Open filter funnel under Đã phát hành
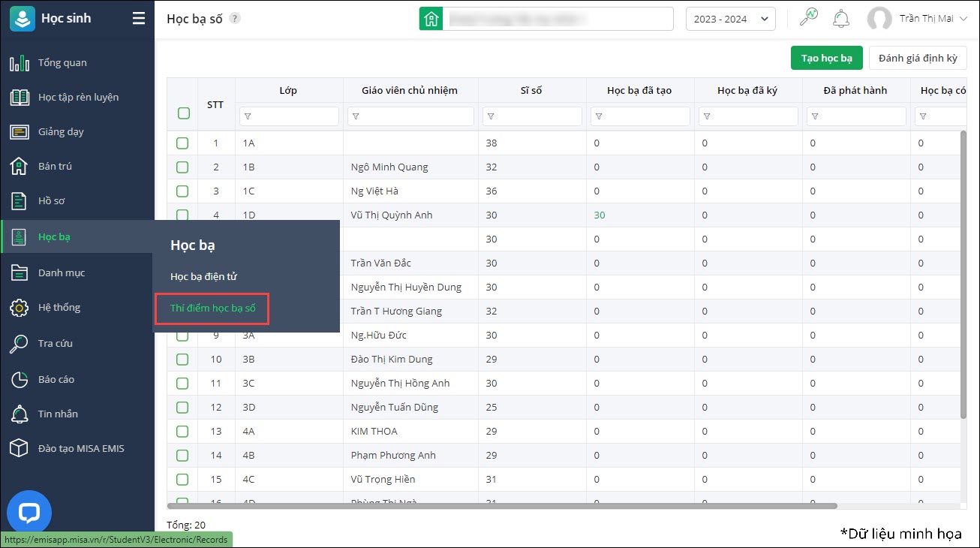The height and width of the screenshot is (548, 980). click(x=815, y=116)
